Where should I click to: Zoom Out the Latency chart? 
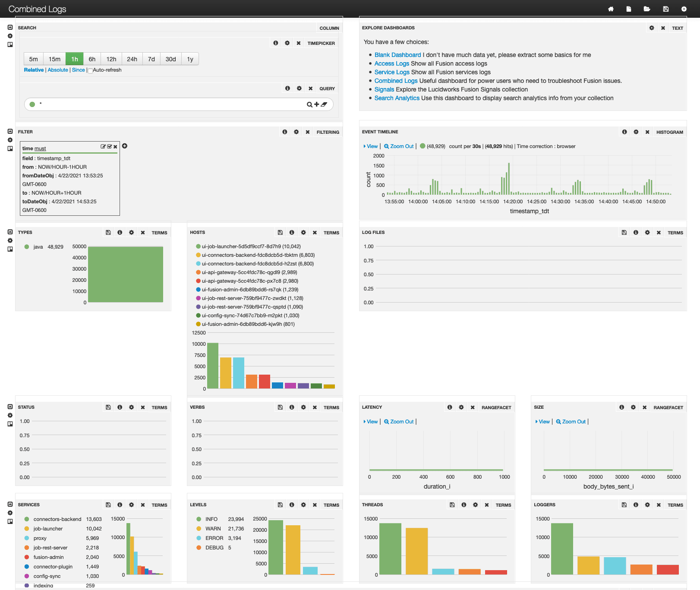tap(399, 422)
